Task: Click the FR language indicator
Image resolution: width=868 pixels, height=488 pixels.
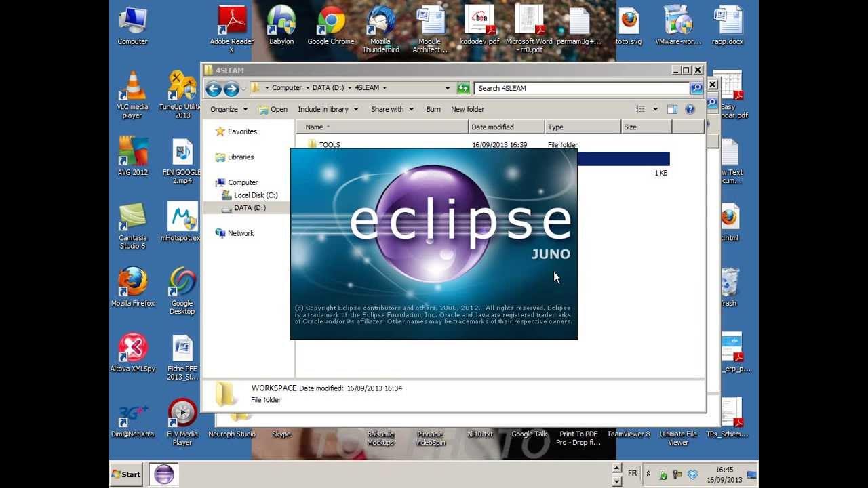Action: (632, 474)
